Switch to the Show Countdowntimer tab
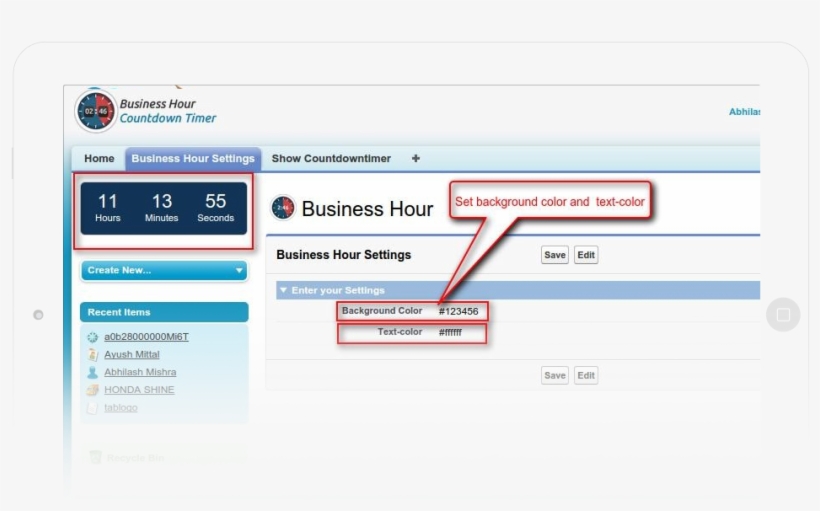The width and height of the screenshot is (820, 511). click(x=331, y=158)
